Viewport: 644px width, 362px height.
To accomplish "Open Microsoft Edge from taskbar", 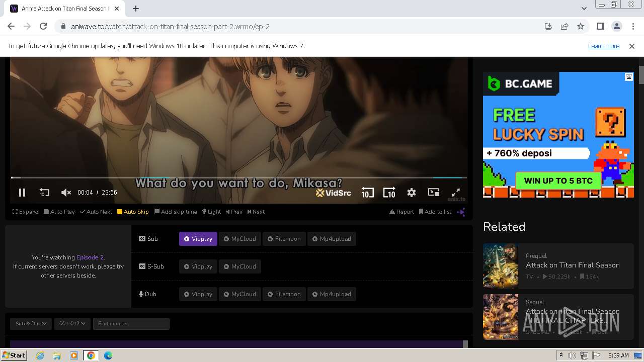I will coord(108,355).
